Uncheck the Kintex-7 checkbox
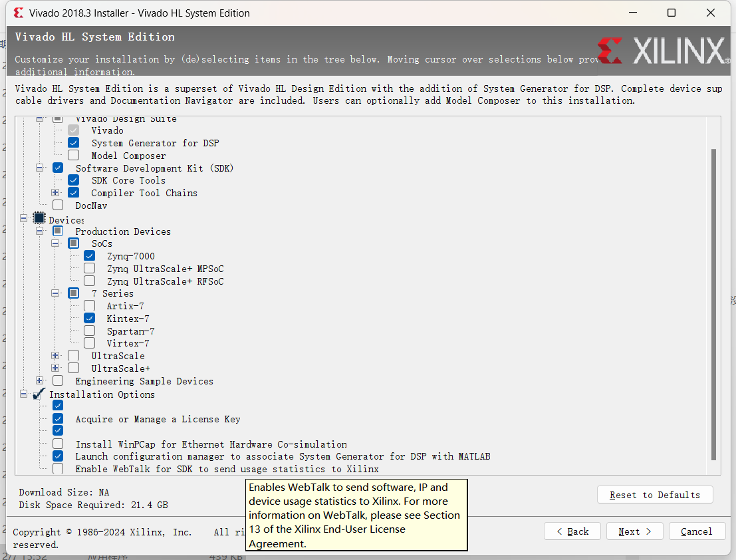This screenshot has height=560, width=736. (89, 319)
